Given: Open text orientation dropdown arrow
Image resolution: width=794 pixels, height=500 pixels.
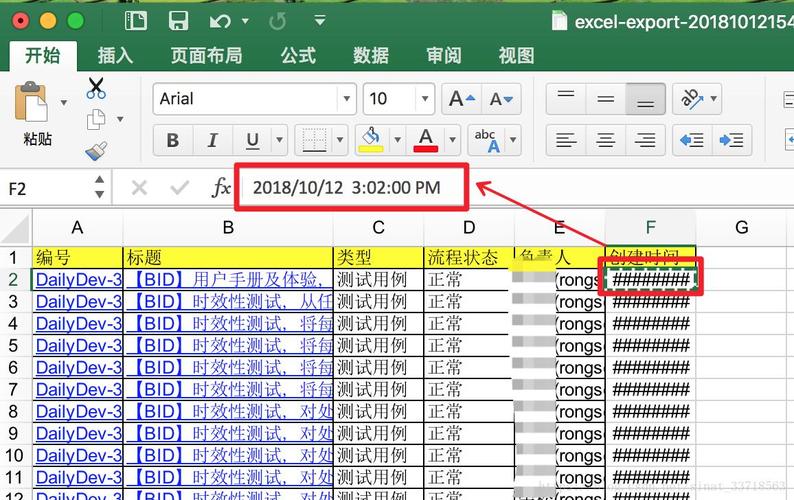Looking at the screenshot, I should click(x=714, y=99).
